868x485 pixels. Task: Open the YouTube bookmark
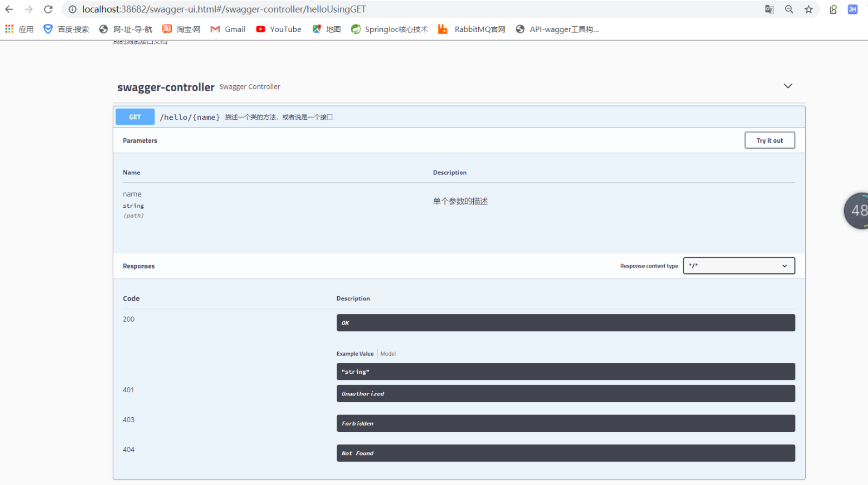pos(279,29)
